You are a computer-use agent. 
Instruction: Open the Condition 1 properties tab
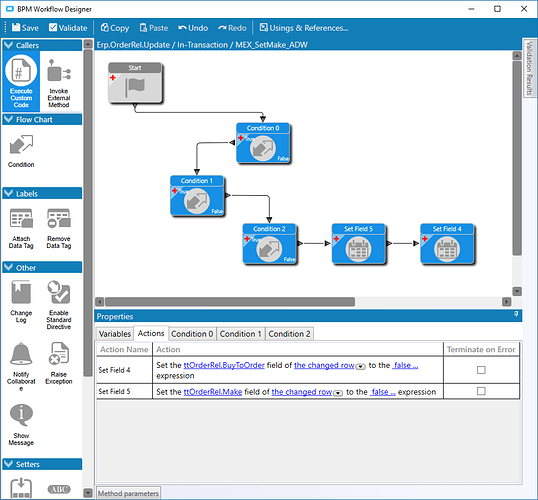pyautogui.click(x=241, y=334)
